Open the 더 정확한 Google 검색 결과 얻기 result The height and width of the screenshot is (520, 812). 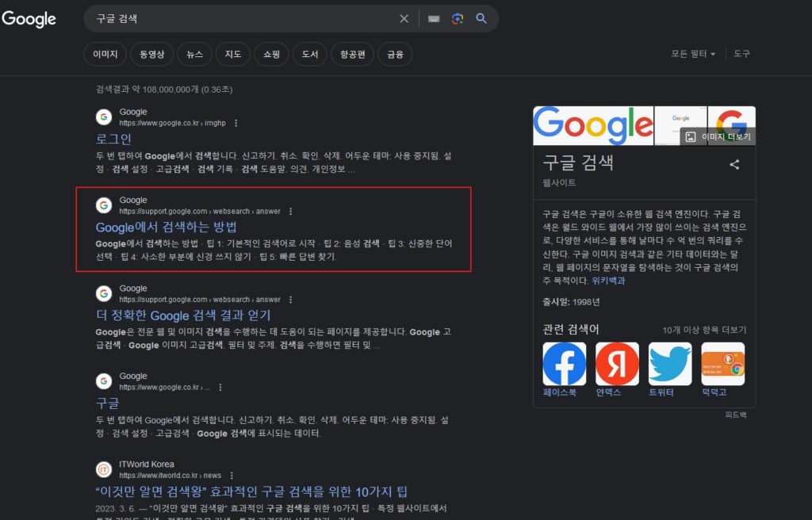click(183, 315)
